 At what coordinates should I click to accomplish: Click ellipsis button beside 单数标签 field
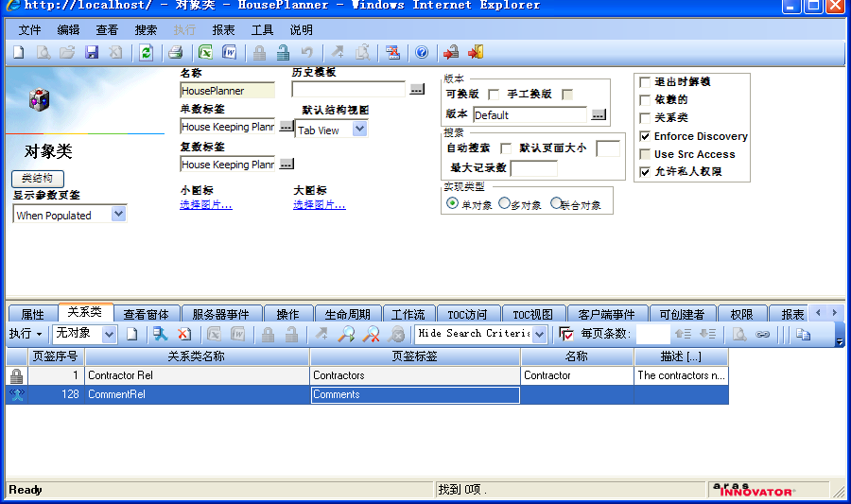[286, 126]
